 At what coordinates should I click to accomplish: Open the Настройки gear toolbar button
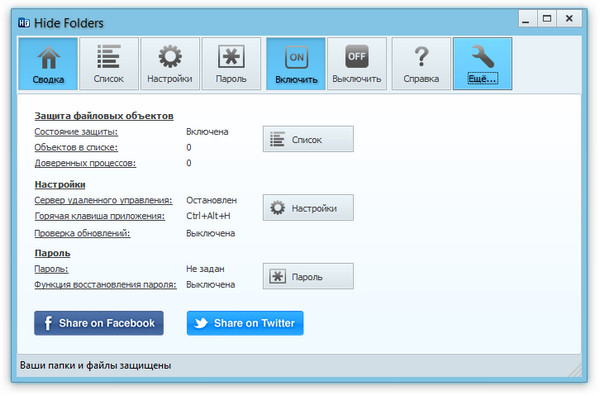coord(170,64)
